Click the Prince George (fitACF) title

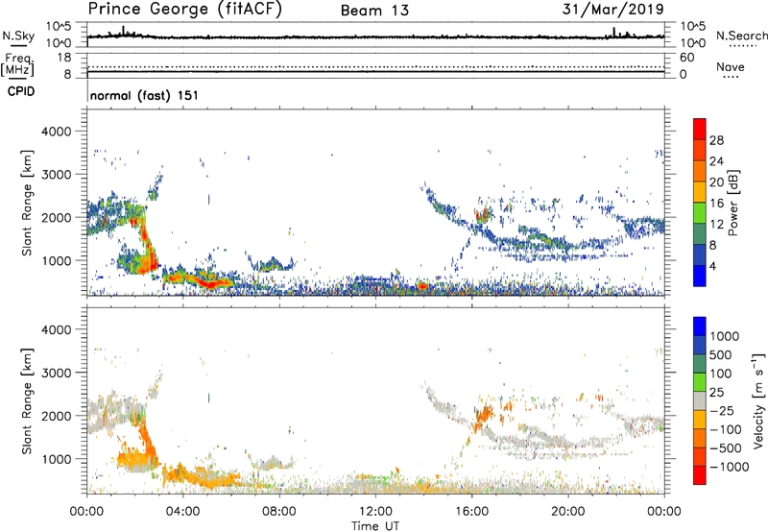pos(185,10)
